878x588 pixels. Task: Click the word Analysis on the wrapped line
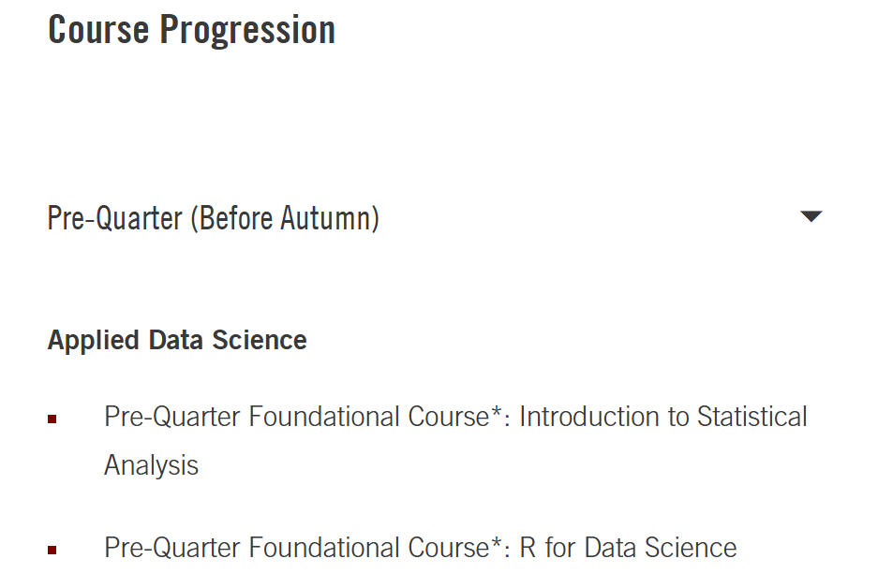pos(151,465)
